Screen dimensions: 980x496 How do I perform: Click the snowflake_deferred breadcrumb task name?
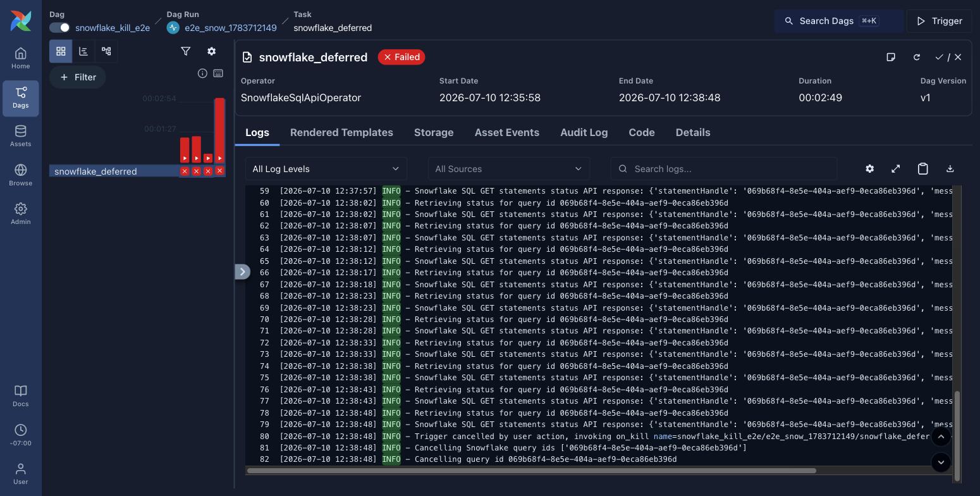click(333, 28)
